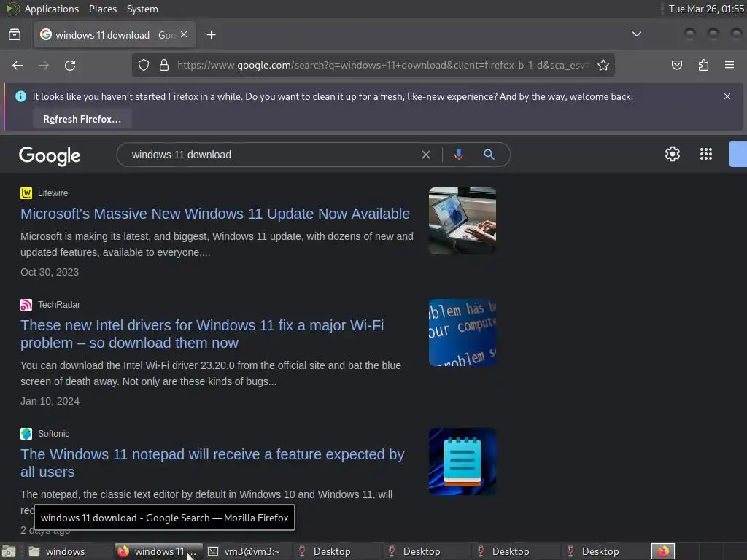Screen dimensions: 747x560
Task: Select the 'Jan 10, 2024' date text
Action: coord(50,401)
